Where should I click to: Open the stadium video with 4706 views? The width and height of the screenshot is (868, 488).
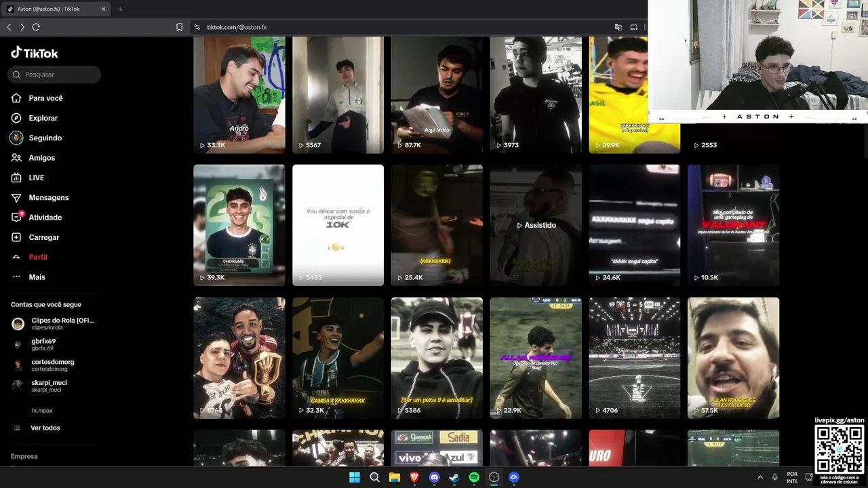635,358
